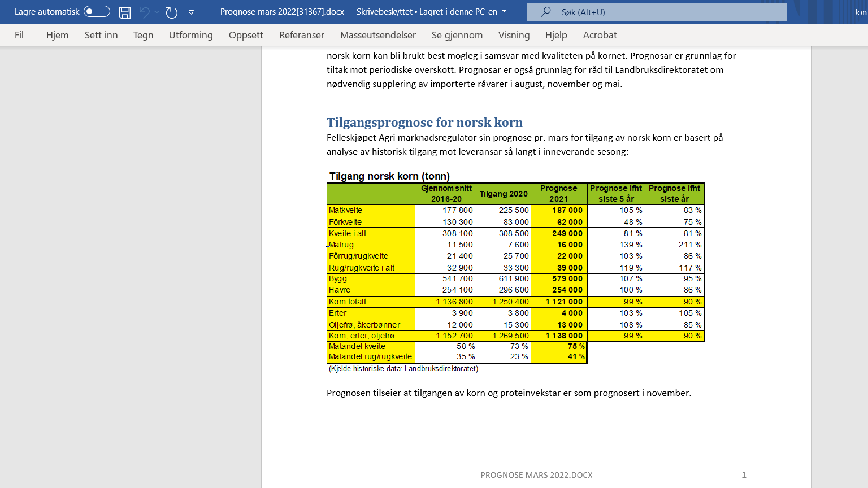Go to the Utforming tab
868x488 pixels.
(190, 35)
